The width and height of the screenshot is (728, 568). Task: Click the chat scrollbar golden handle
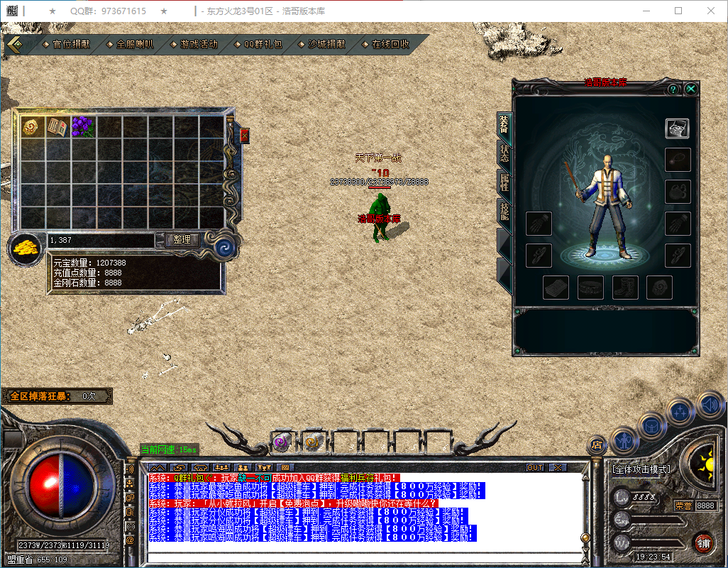tap(585, 537)
